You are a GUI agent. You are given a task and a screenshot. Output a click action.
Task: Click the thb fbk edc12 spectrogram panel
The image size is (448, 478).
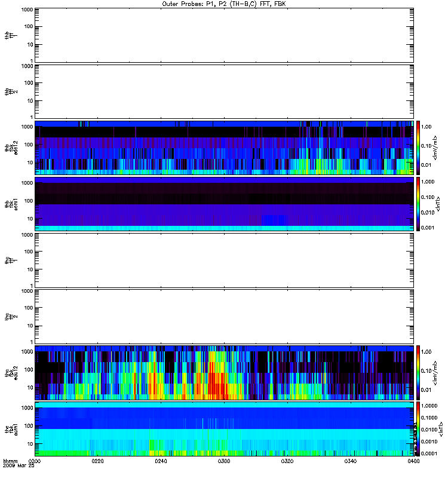point(224,148)
